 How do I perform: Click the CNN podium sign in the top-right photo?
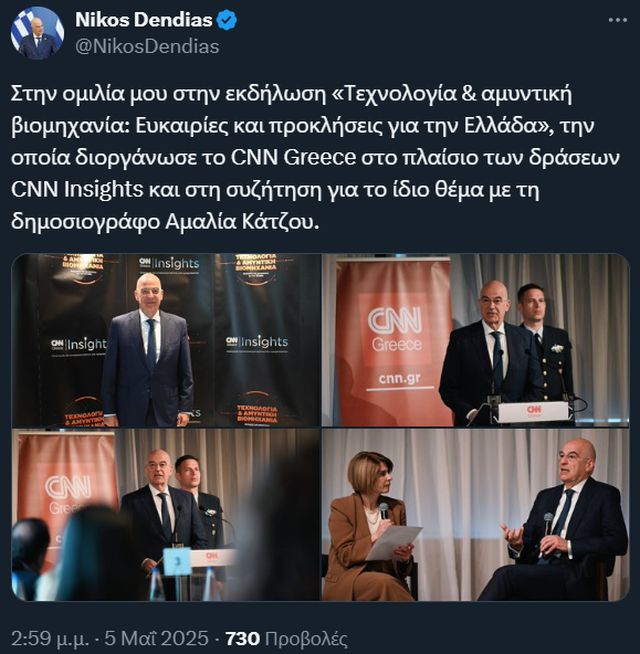534,412
